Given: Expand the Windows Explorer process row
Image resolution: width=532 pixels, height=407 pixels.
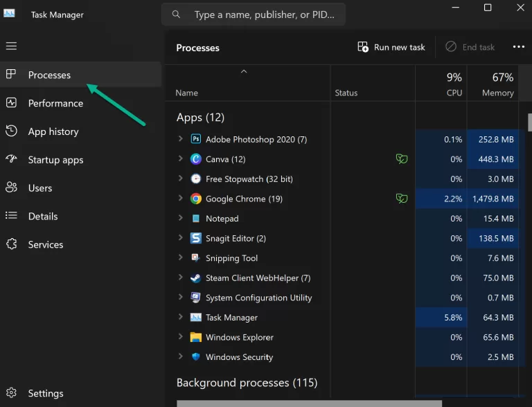Looking at the screenshot, I should [x=181, y=336].
